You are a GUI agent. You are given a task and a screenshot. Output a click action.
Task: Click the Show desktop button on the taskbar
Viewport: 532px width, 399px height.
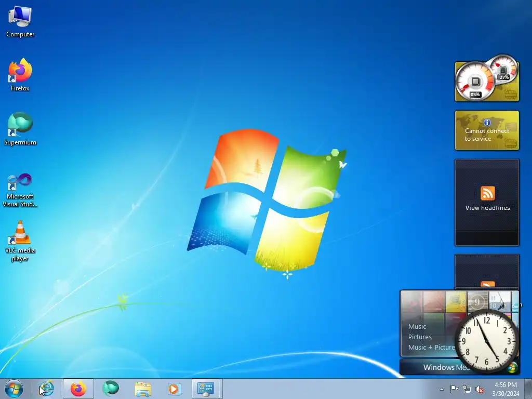click(528, 389)
